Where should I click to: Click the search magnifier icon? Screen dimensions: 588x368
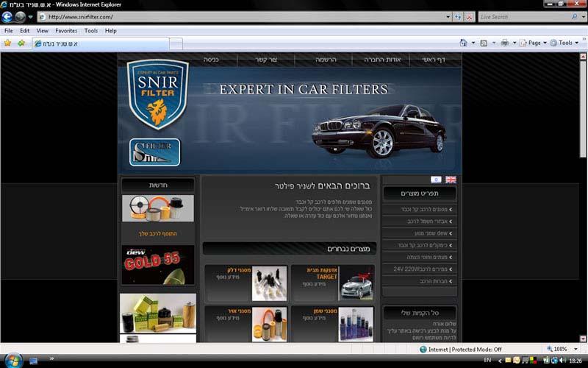tap(575, 17)
